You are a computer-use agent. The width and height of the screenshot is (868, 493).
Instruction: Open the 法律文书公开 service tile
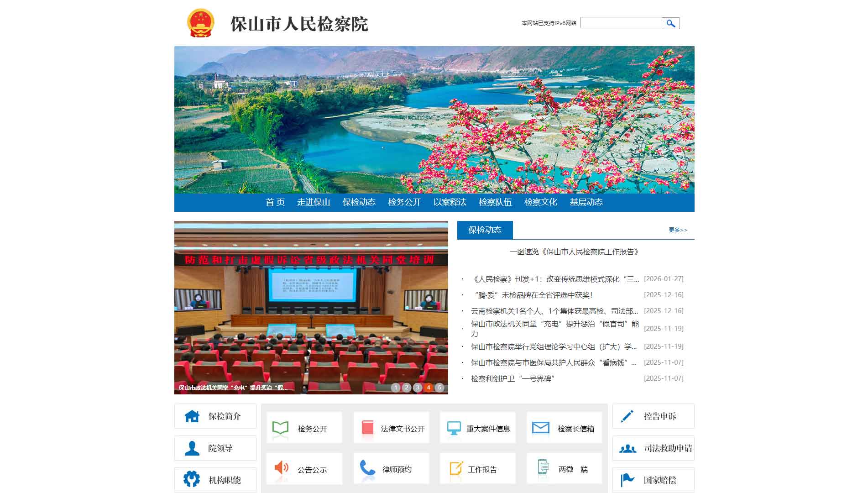pyautogui.click(x=392, y=427)
